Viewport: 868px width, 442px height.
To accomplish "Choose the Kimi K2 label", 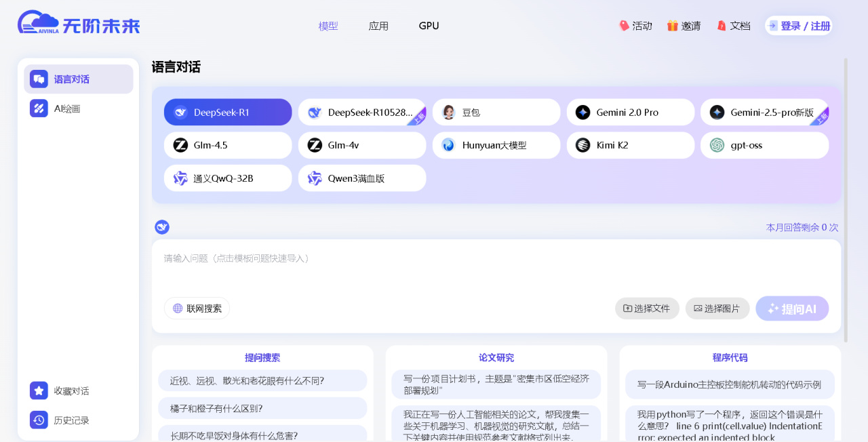I will 612,145.
